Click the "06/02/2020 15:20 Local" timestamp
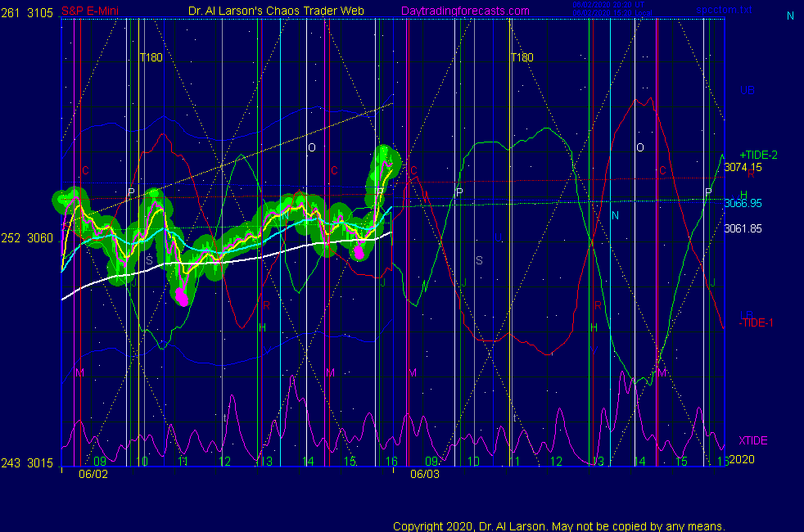The height and width of the screenshot is (532, 804). coord(612,13)
